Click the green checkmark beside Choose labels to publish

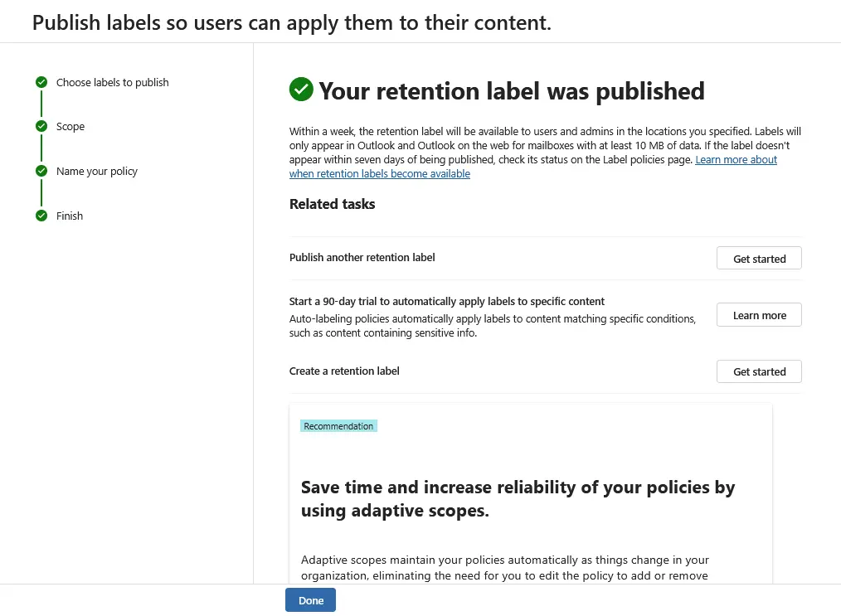[x=41, y=82]
